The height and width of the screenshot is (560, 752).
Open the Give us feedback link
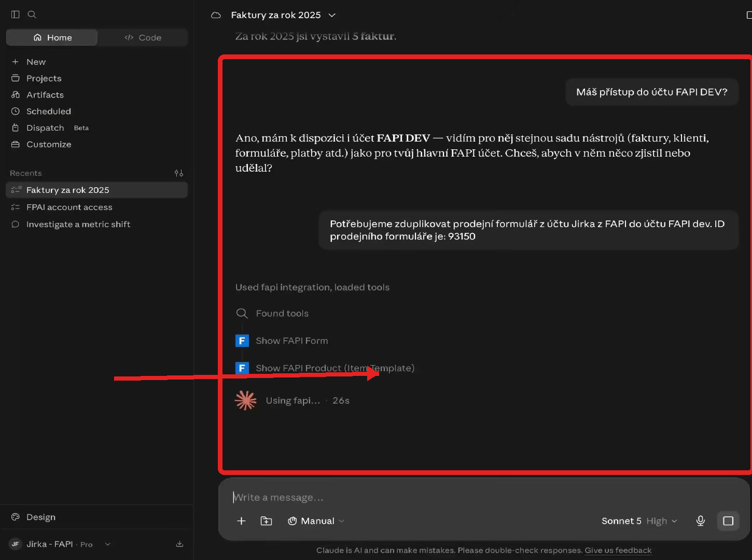point(618,550)
